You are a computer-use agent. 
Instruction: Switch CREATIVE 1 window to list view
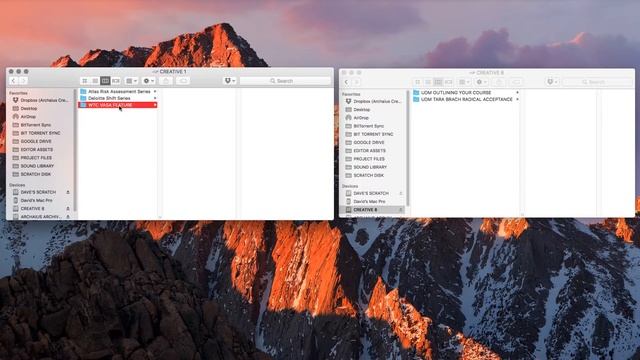(95, 81)
